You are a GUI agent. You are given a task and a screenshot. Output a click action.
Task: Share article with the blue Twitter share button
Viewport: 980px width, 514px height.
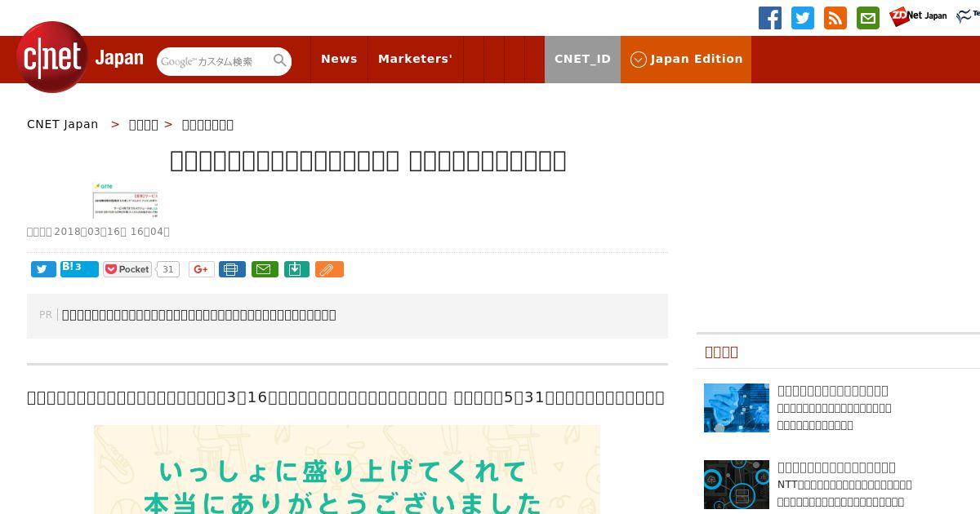[x=43, y=269]
